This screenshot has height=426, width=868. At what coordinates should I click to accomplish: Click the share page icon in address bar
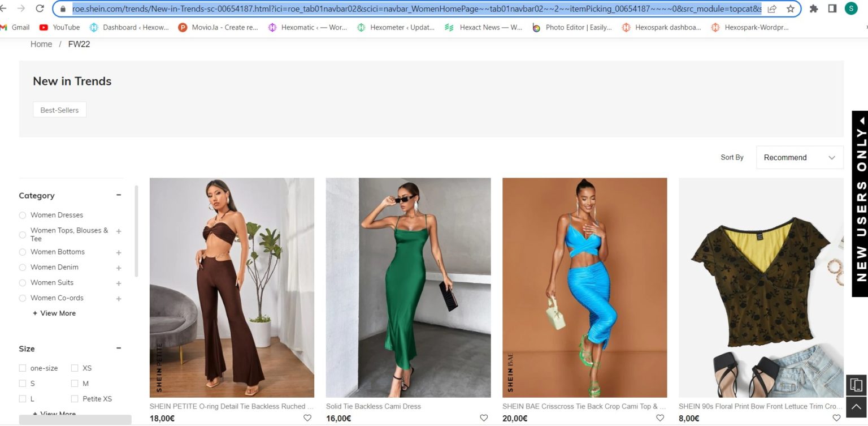tap(772, 8)
